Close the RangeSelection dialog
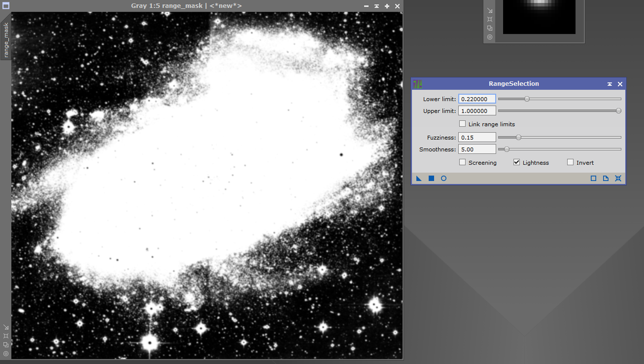The height and width of the screenshot is (364, 644). point(620,84)
